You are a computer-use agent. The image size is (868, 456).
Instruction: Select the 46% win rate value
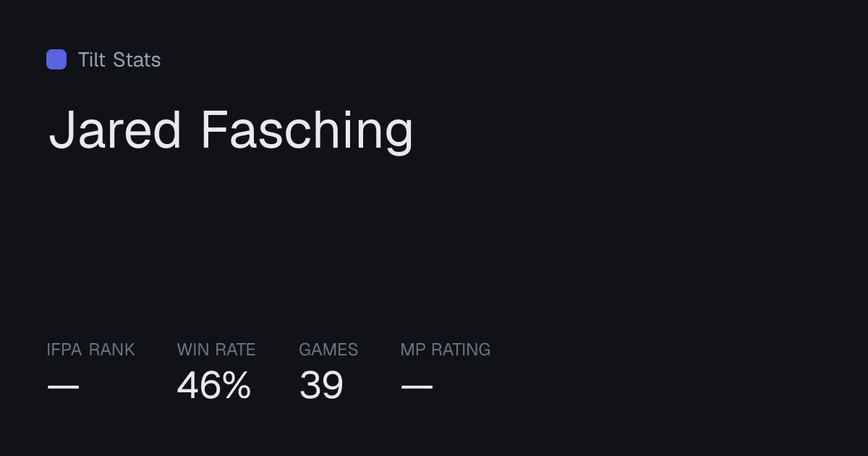click(214, 385)
